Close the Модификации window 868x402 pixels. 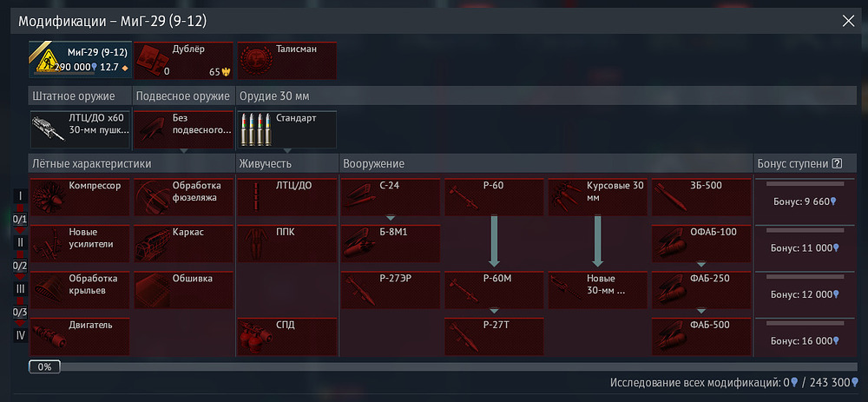pyautogui.click(x=848, y=21)
